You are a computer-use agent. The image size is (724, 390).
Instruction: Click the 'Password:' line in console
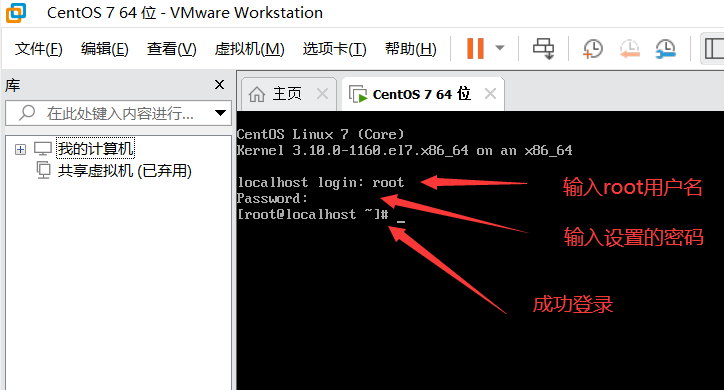coord(272,198)
